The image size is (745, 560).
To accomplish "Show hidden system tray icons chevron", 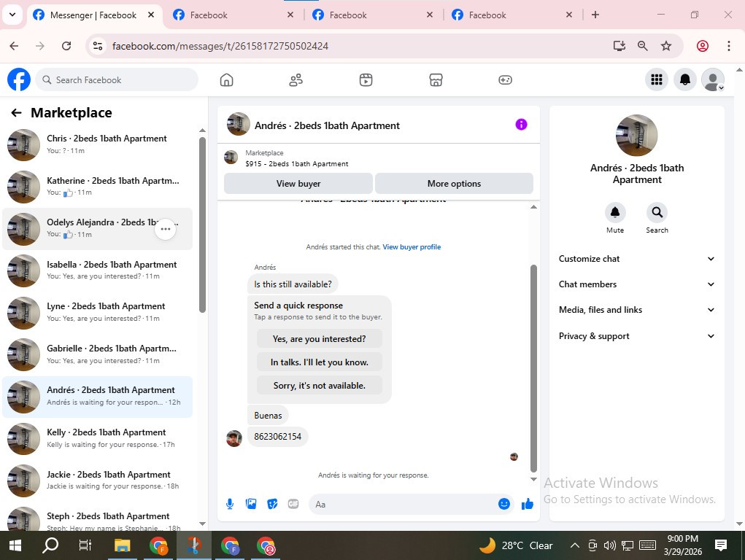I will coord(574,545).
